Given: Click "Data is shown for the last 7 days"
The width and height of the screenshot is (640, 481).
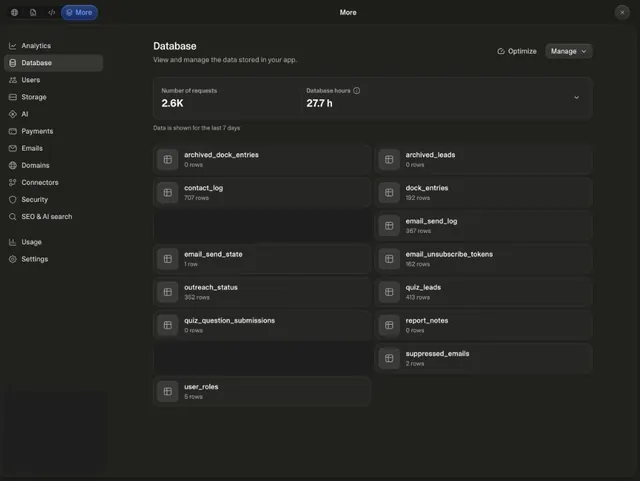Looking at the screenshot, I should [x=196, y=128].
